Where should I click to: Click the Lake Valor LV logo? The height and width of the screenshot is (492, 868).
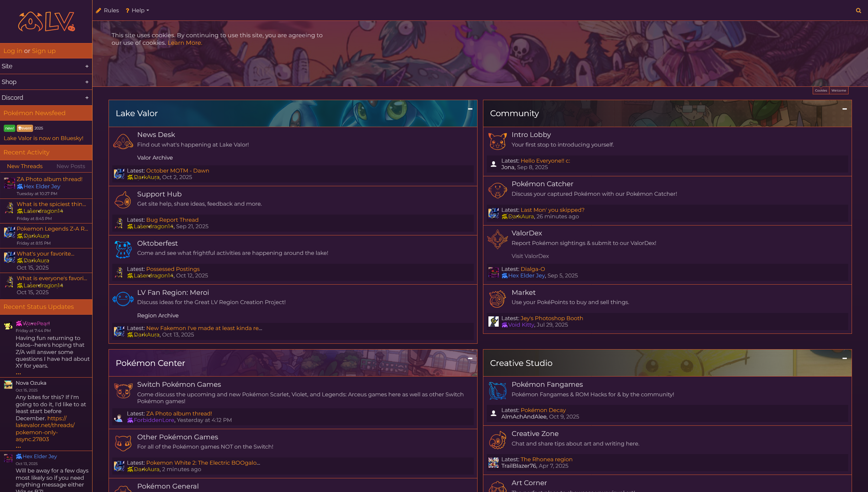[x=46, y=22]
